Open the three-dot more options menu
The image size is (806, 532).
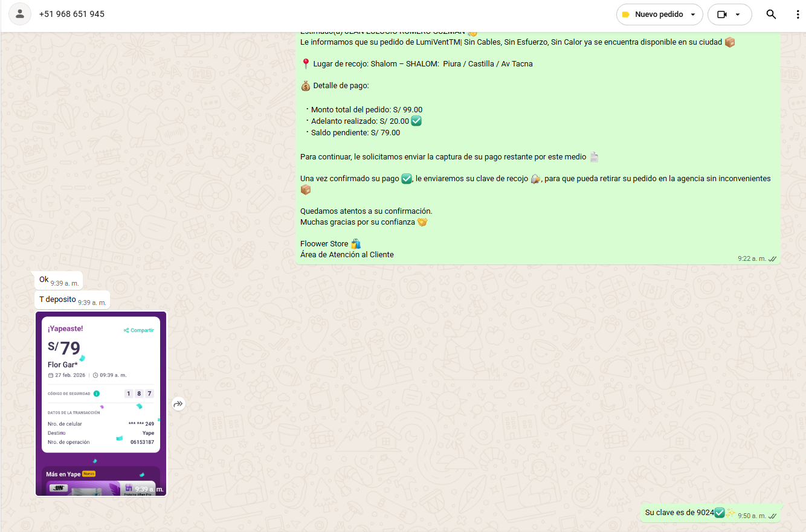tap(798, 14)
